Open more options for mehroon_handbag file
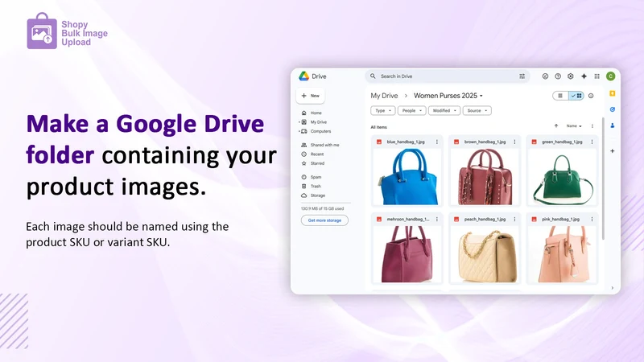Screen dimensions: 644x362 coord(437,220)
